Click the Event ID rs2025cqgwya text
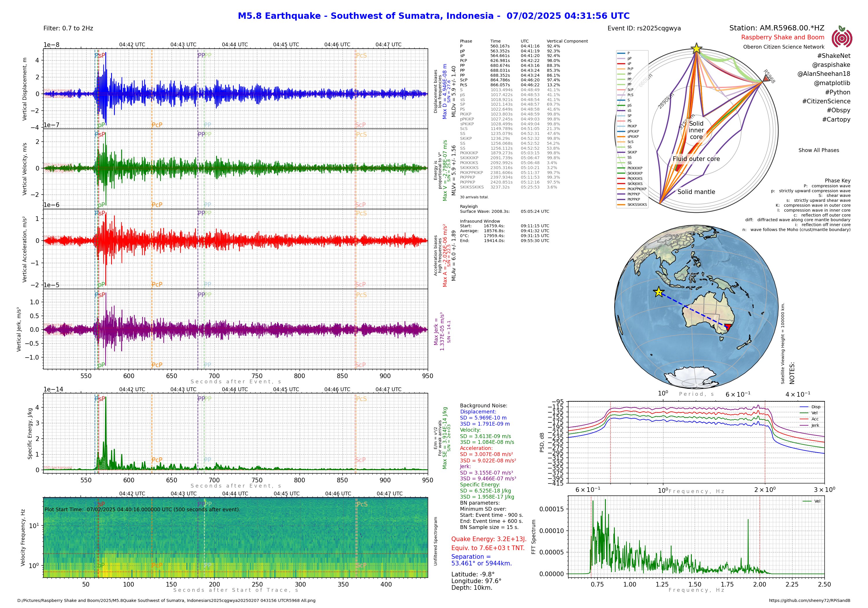Image resolution: width=868 pixels, height=608 pixels. 644,28
